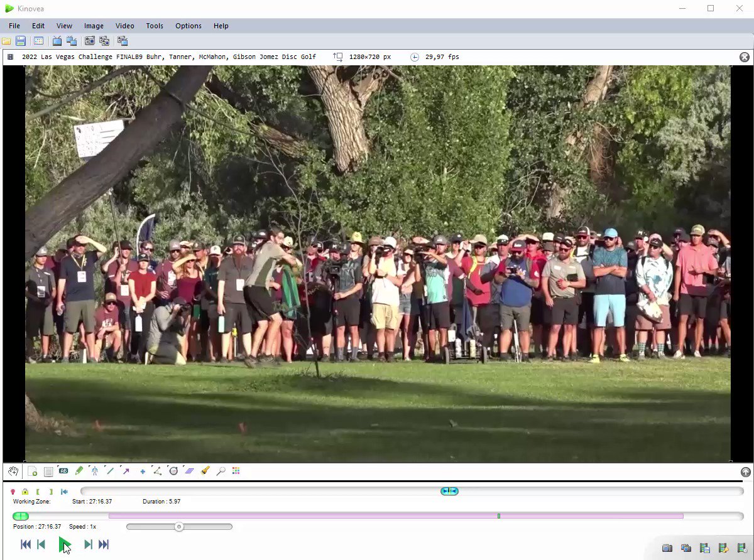754x560 pixels.
Task: Set working zone start with left bracket
Action: point(38,492)
